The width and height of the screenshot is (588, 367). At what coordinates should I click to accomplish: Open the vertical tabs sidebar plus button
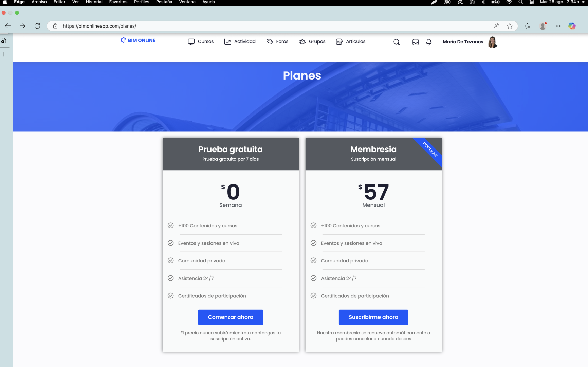point(4,54)
